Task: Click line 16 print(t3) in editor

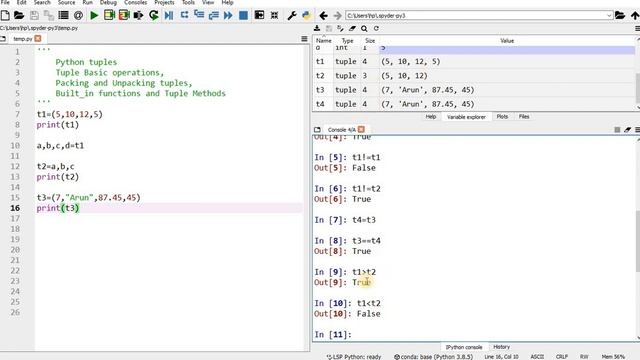Action: pyautogui.click(x=58, y=208)
